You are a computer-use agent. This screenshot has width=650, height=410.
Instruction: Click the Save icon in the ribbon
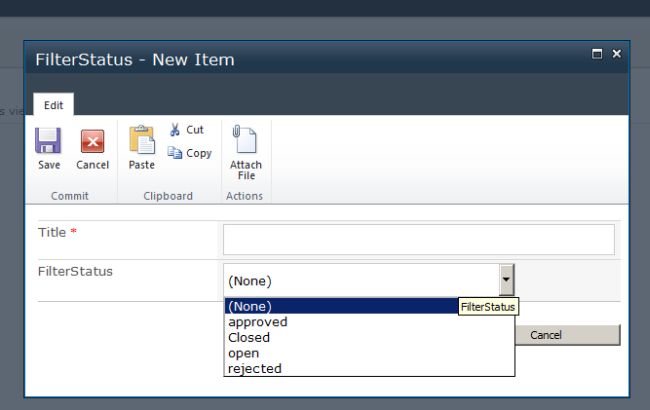pyautogui.click(x=49, y=142)
